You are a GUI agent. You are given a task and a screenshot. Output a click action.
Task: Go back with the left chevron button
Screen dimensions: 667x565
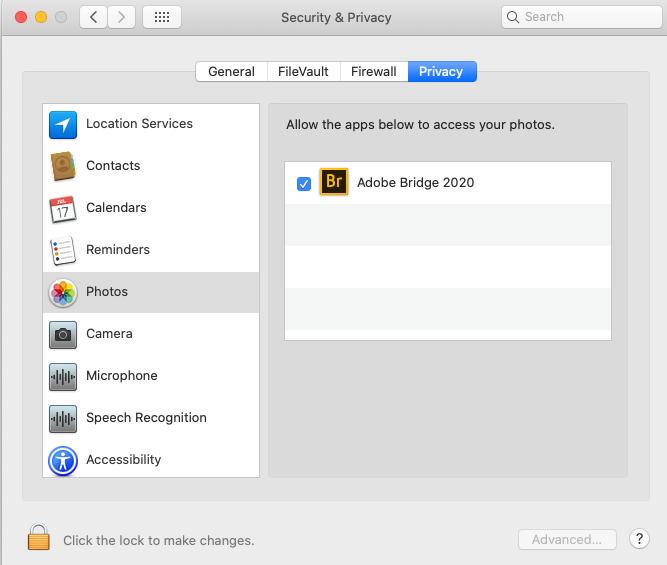(x=93, y=17)
